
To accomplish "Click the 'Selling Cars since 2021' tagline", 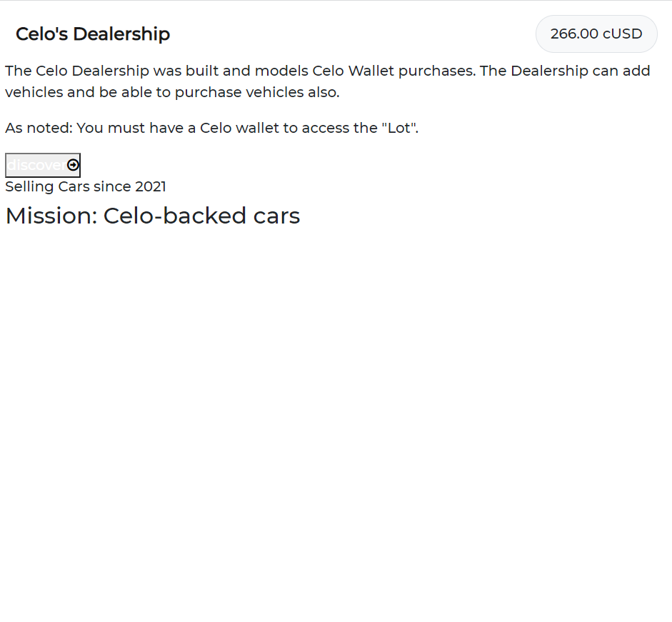I will point(85,186).
